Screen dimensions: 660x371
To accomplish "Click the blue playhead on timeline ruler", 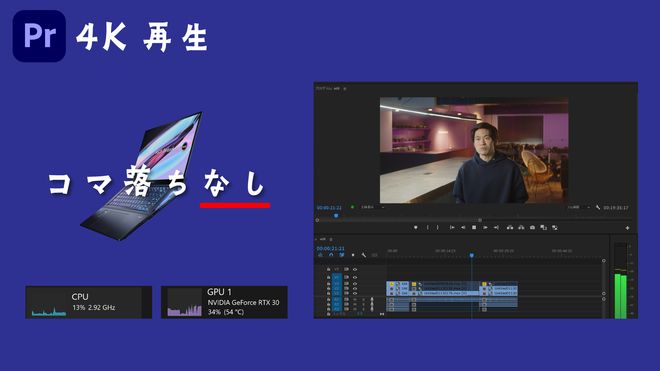I will pyautogui.click(x=472, y=255).
